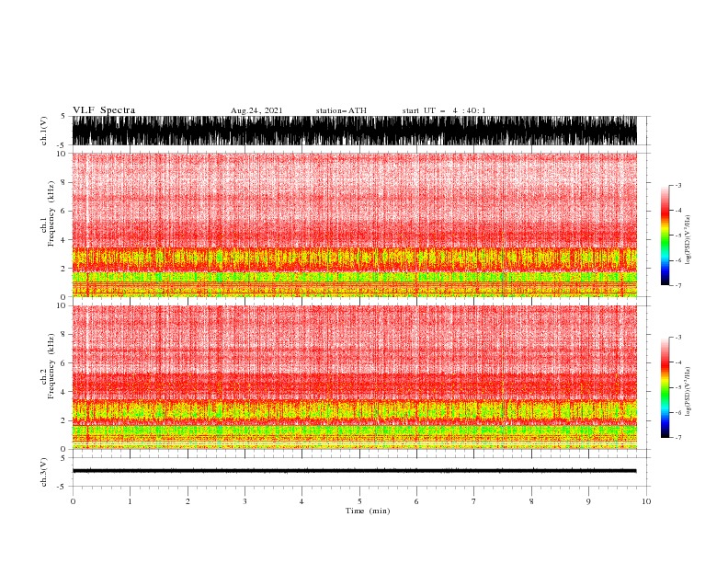Click the time axis end label "10"
This screenshot has height=563, width=728.
pyautogui.click(x=646, y=501)
